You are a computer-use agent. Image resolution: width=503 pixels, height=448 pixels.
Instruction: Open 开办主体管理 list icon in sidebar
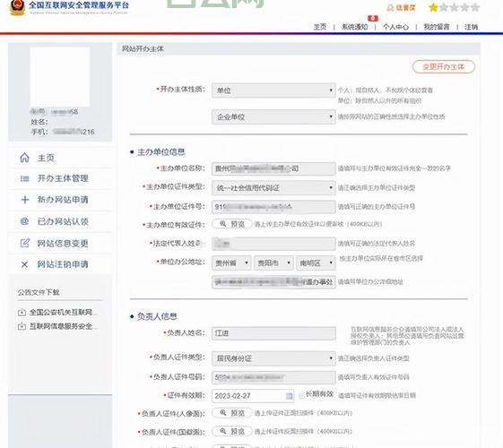[x=25, y=178]
